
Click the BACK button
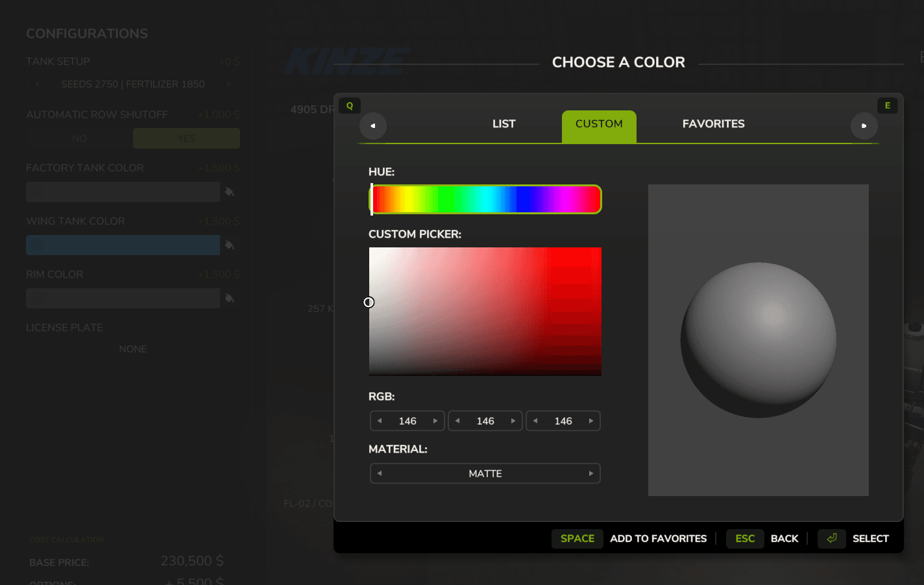click(x=784, y=539)
